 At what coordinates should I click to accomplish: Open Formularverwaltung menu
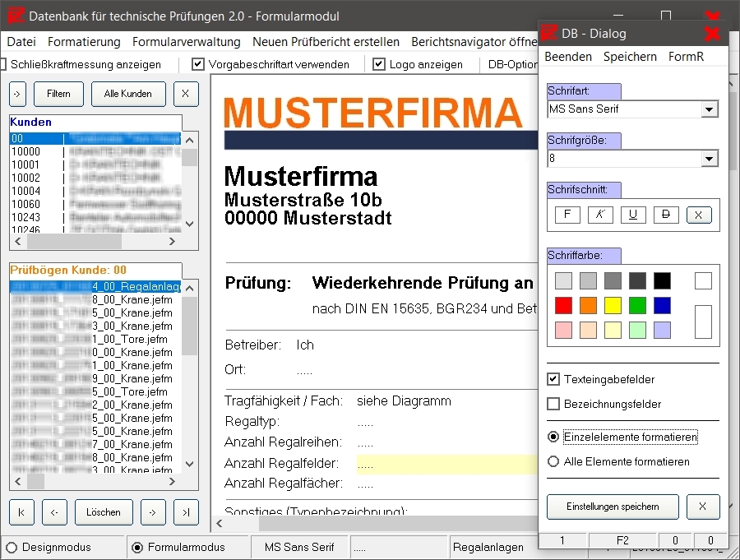pos(187,42)
